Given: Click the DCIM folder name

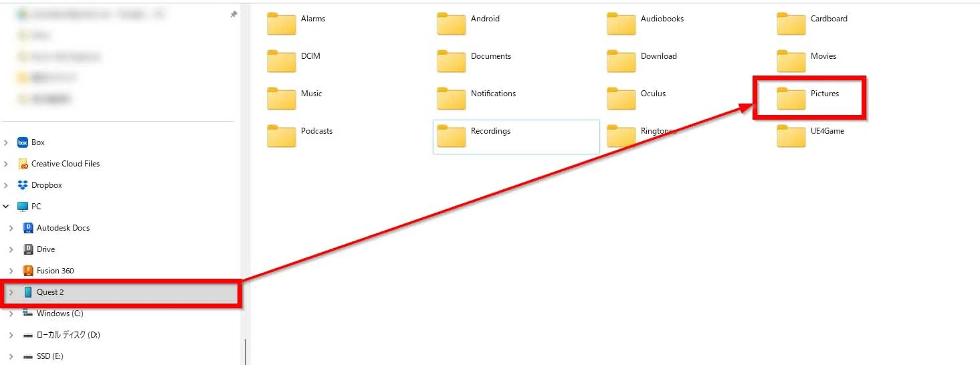Looking at the screenshot, I should click(x=310, y=56).
